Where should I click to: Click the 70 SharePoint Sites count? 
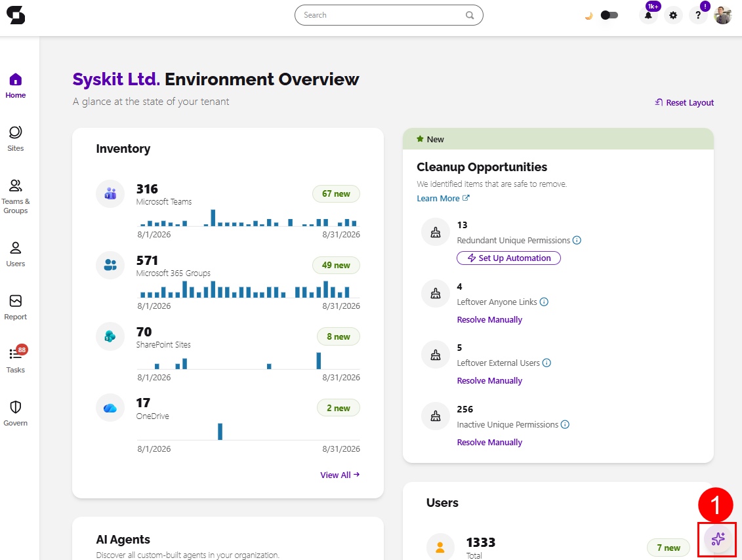tap(144, 332)
